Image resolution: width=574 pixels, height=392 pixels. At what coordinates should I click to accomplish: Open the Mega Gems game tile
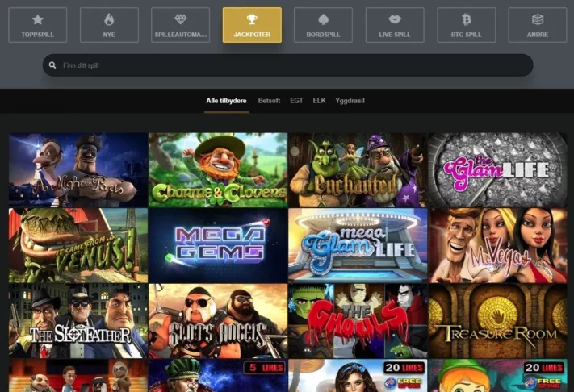click(218, 245)
